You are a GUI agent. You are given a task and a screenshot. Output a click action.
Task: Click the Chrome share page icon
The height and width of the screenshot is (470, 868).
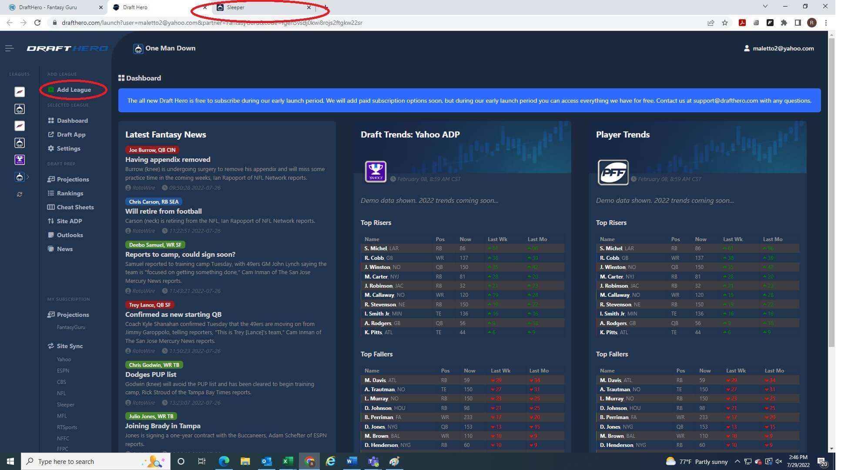pos(711,23)
